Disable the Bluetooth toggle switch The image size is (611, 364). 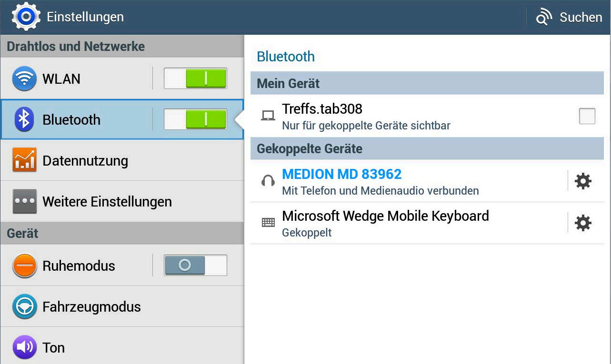195,119
